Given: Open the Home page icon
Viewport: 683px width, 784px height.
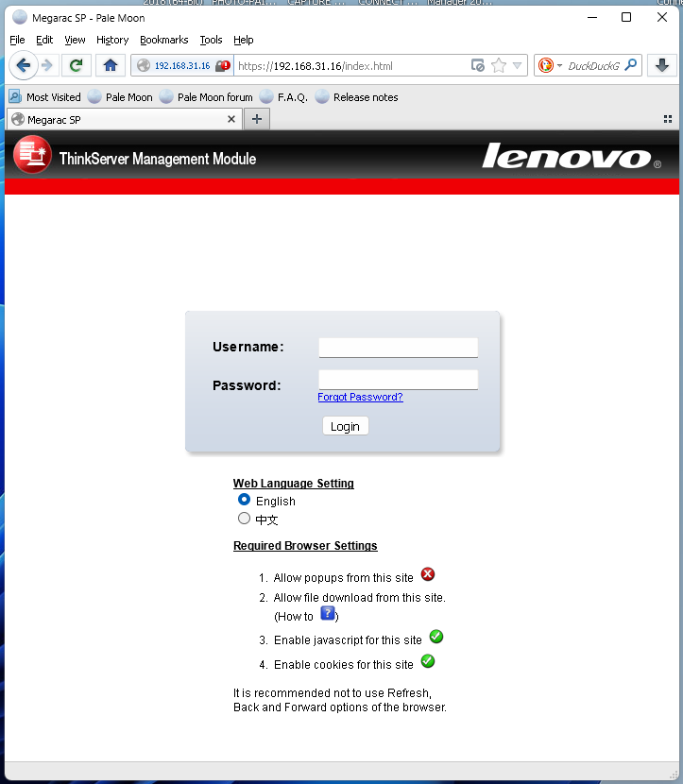Looking at the screenshot, I should [x=110, y=65].
